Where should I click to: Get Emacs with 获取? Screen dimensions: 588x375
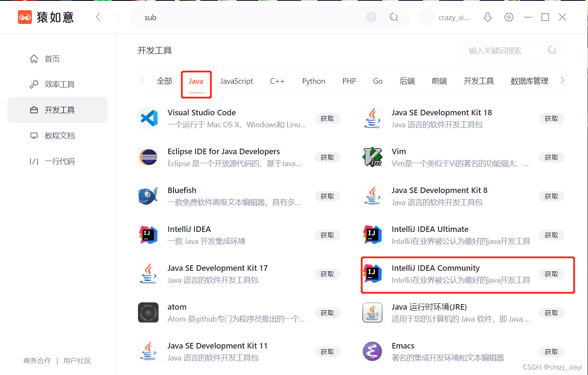pos(551,352)
